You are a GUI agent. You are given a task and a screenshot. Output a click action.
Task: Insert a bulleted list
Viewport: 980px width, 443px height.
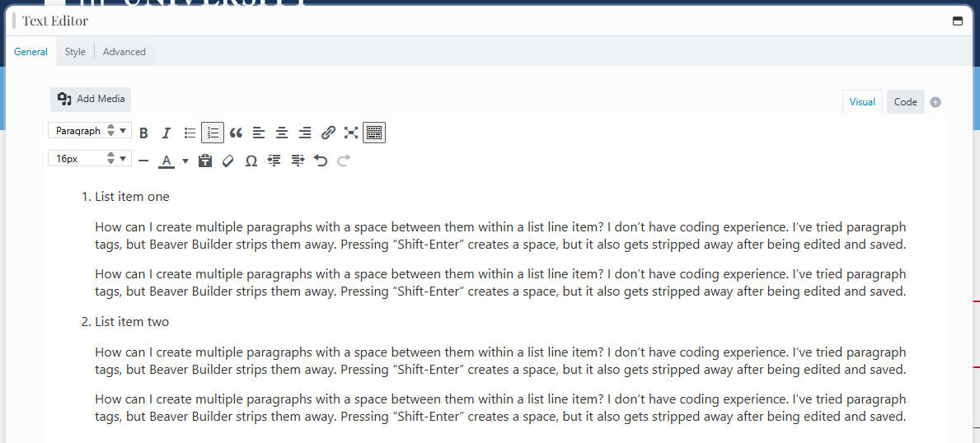coord(190,133)
